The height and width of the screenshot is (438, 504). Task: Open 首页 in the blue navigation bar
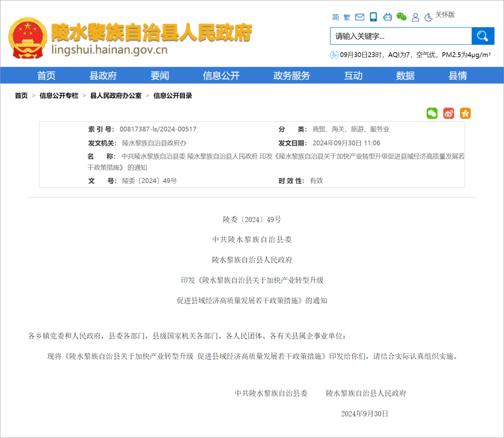coord(46,76)
